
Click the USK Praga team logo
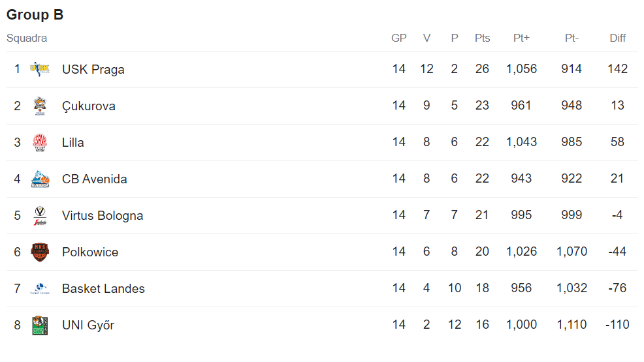(x=40, y=69)
